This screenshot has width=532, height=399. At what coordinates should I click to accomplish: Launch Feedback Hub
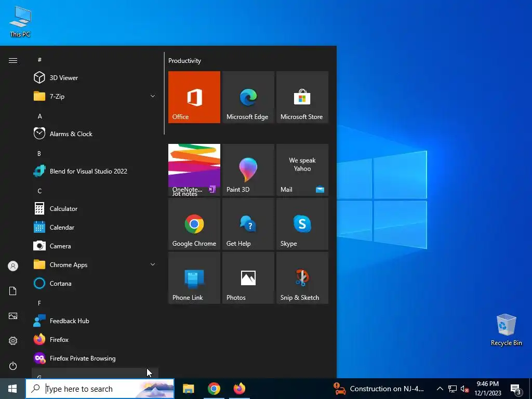[95, 321]
